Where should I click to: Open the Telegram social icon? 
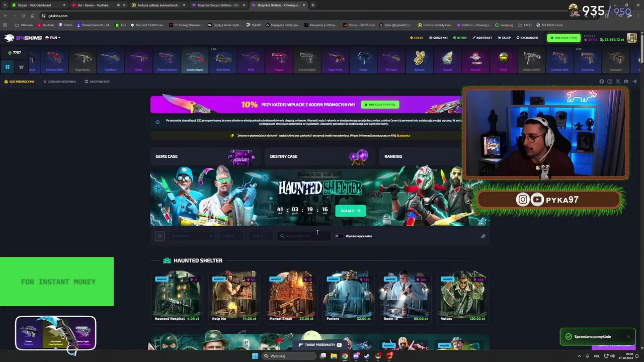pos(634,81)
